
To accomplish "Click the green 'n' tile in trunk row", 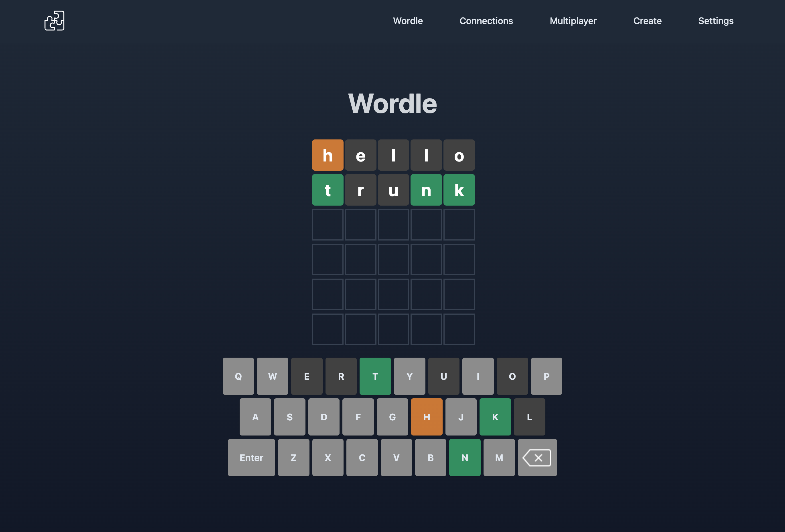I will point(426,190).
